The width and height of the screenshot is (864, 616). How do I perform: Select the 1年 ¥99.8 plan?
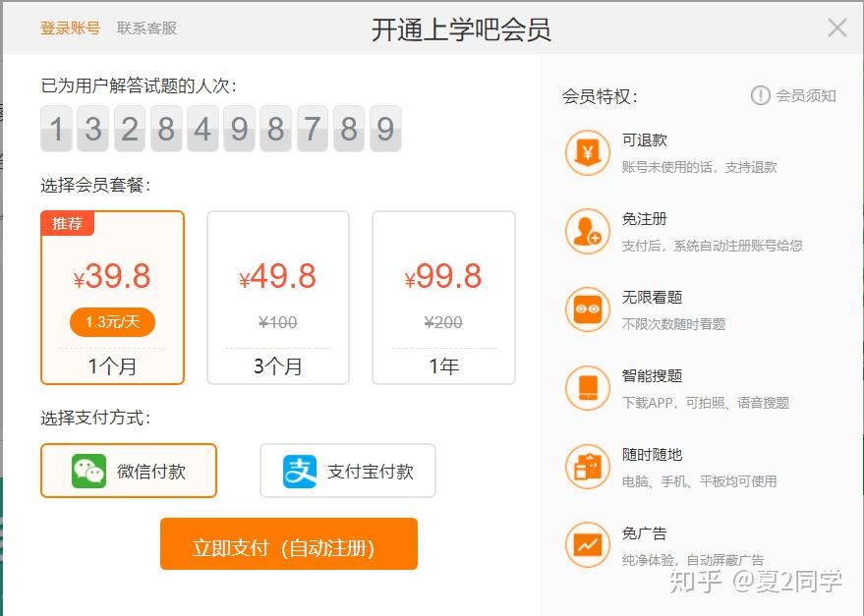[x=443, y=298]
